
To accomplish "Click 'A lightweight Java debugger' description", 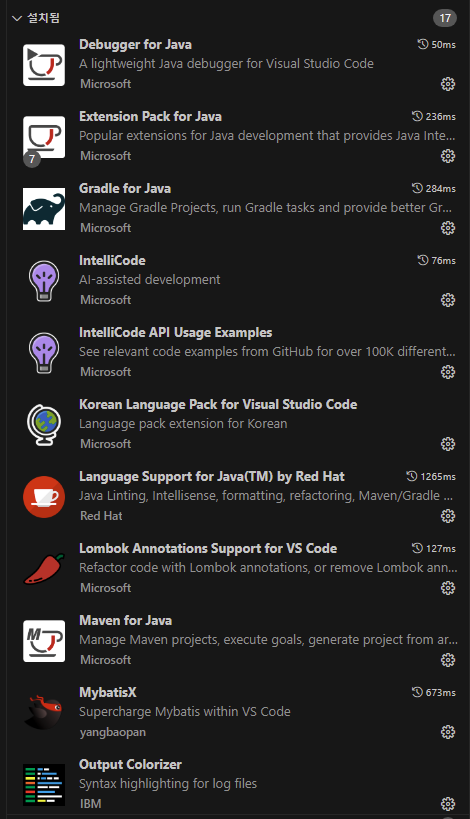I will [x=227, y=64].
